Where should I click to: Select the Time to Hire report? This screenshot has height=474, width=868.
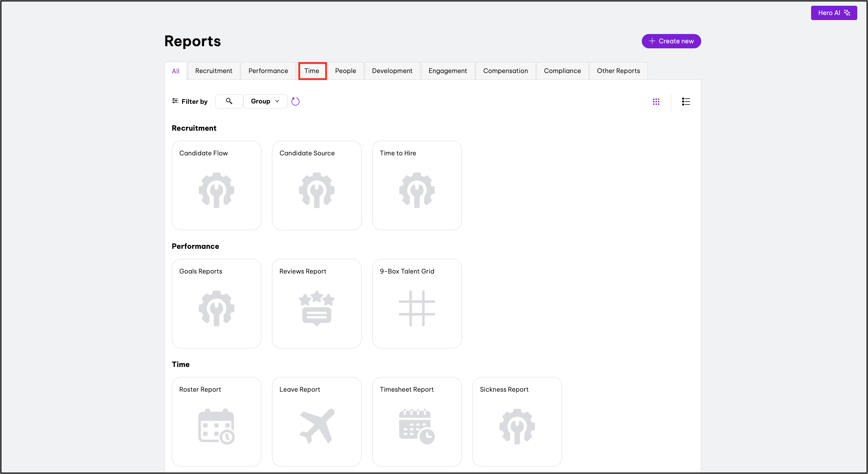(x=417, y=185)
